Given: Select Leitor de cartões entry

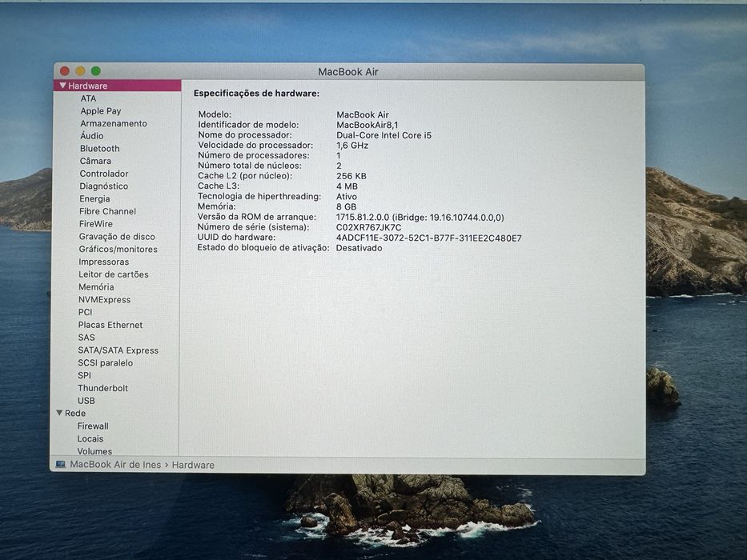Looking at the screenshot, I should (114, 274).
